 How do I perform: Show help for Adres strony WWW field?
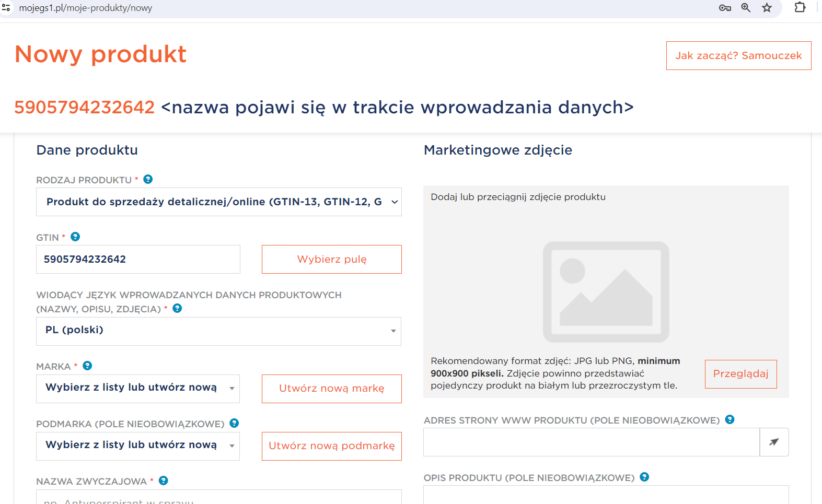click(730, 419)
